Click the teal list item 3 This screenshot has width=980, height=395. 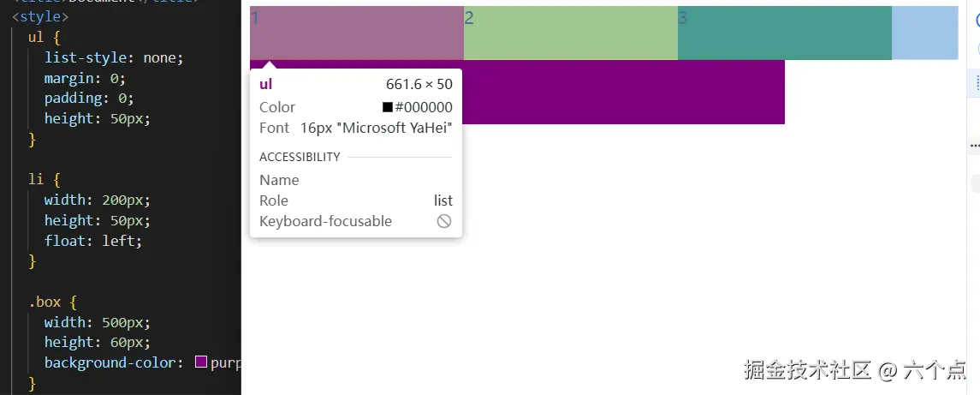[x=784, y=33]
